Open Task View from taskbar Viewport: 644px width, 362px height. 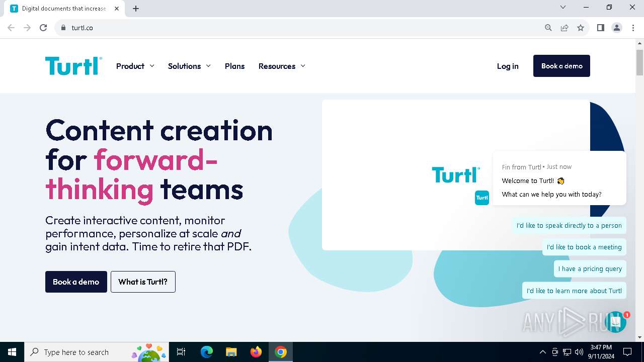pos(181,352)
